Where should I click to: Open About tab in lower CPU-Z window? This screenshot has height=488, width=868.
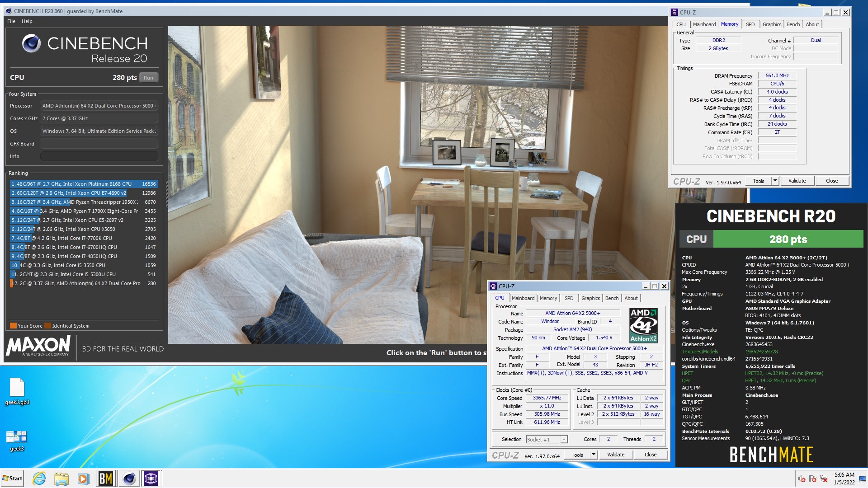(631, 298)
